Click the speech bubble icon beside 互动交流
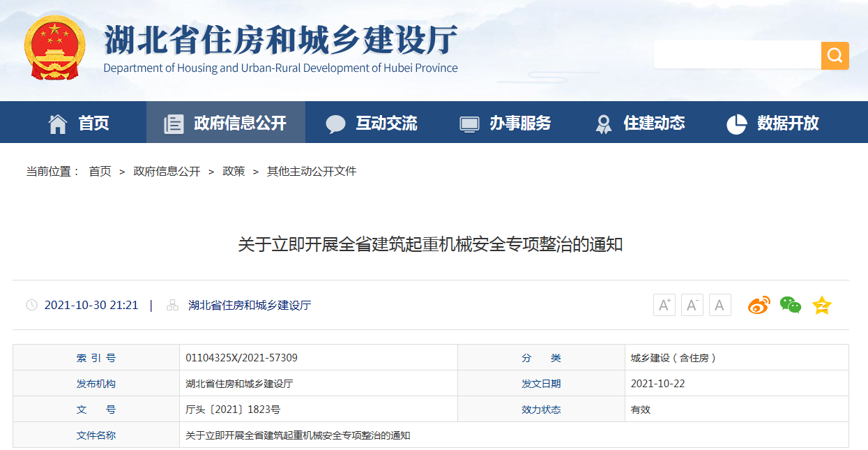 tap(336, 122)
